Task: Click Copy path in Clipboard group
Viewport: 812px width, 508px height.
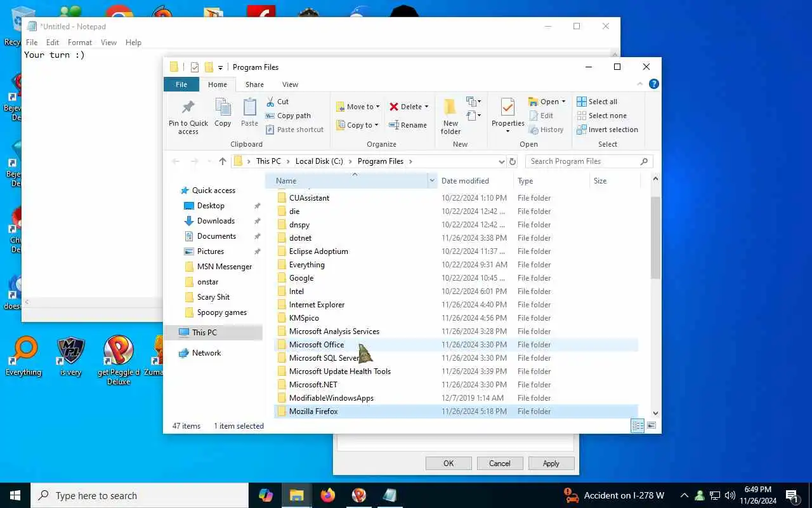Action: coord(288,116)
